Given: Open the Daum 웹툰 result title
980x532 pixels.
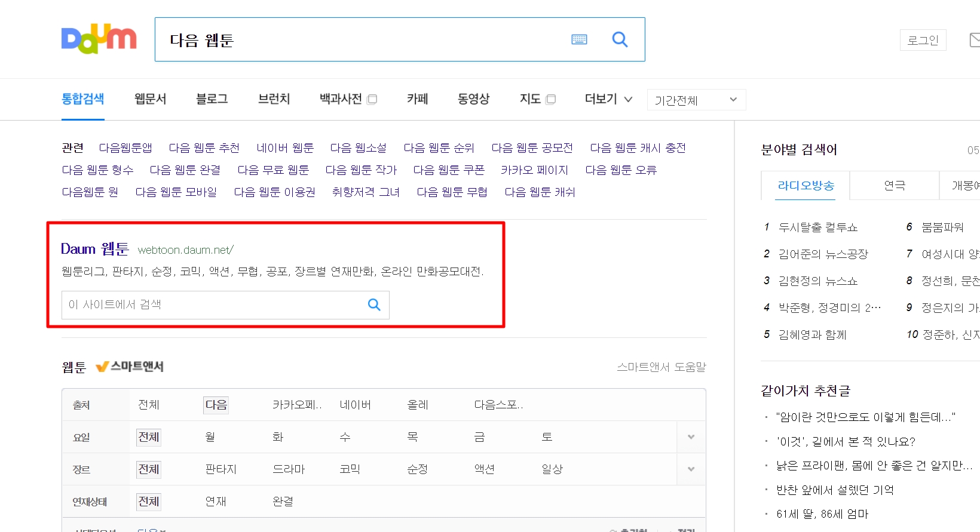Looking at the screenshot, I should 95,249.
